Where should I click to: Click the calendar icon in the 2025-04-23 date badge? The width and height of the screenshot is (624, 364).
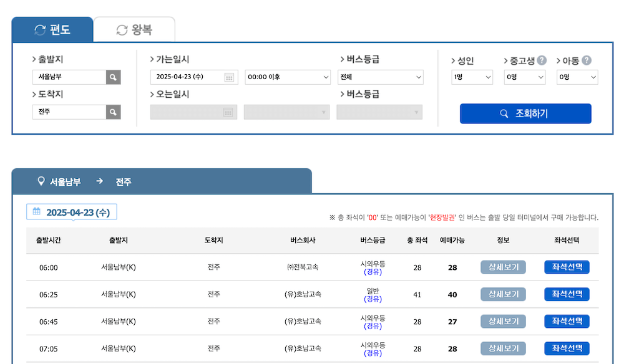click(x=37, y=211)
